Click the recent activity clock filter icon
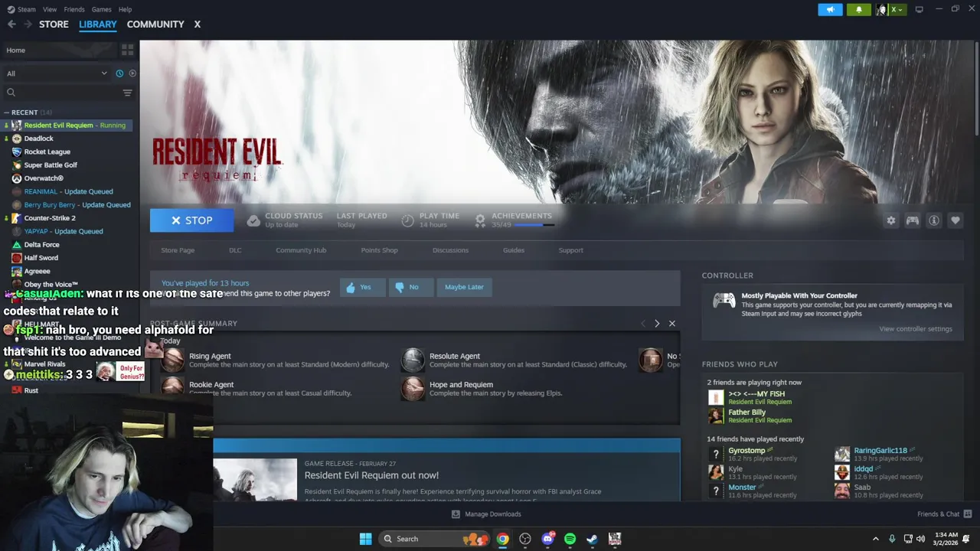The height and width of the screenshot is (551, 980). pyautogui.click(x=119, y=73)
